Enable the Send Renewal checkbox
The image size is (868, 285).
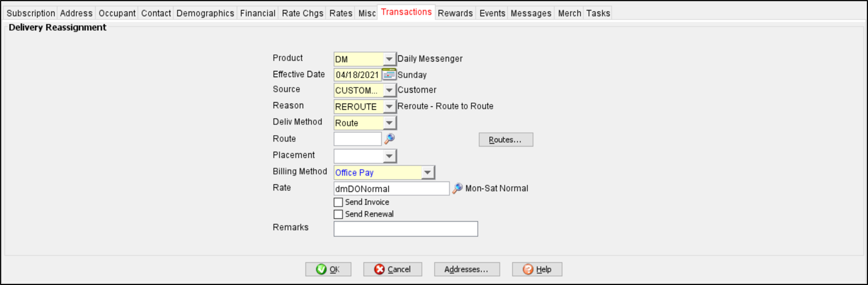[338, 214]
